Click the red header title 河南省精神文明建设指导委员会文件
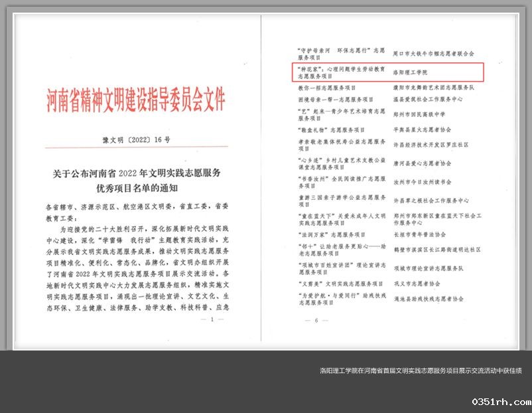532x413 pixels. point(136,101)
